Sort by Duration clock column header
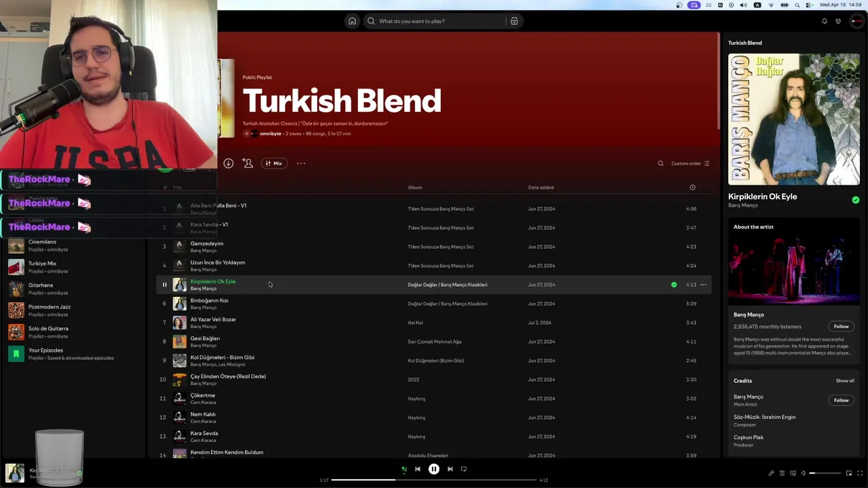This screenshot has height=488, width=868. [x=692, y=187]
